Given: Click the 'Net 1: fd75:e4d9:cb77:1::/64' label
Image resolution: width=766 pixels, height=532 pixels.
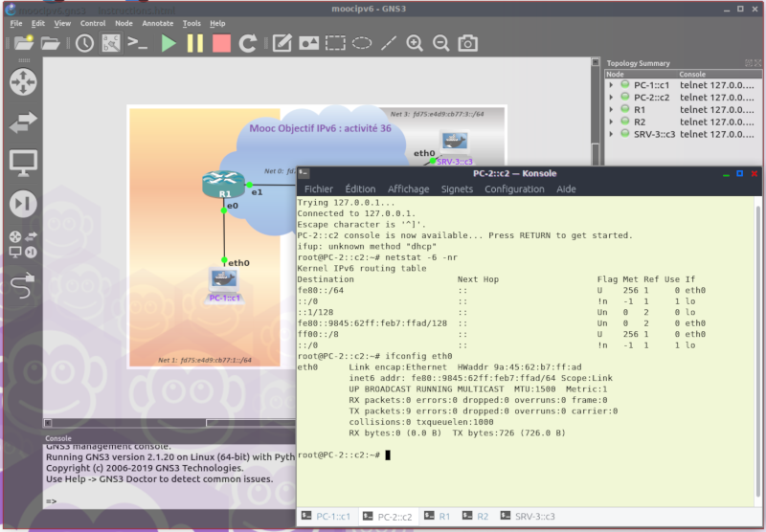Looking at the screenshot, I should point(205,360).
